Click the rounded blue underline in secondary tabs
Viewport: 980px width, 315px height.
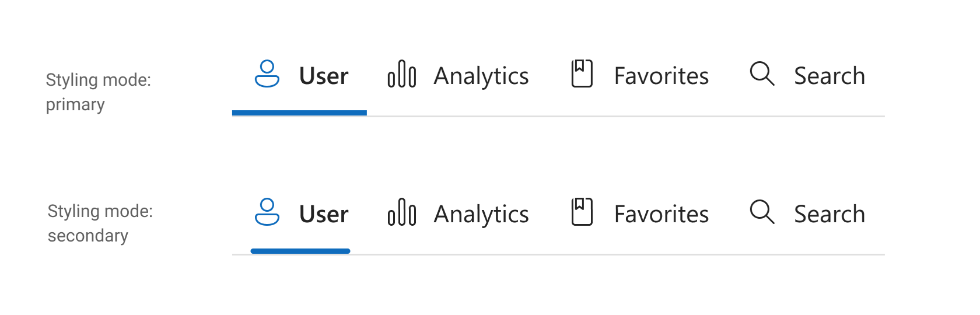(x=300, y=251)
